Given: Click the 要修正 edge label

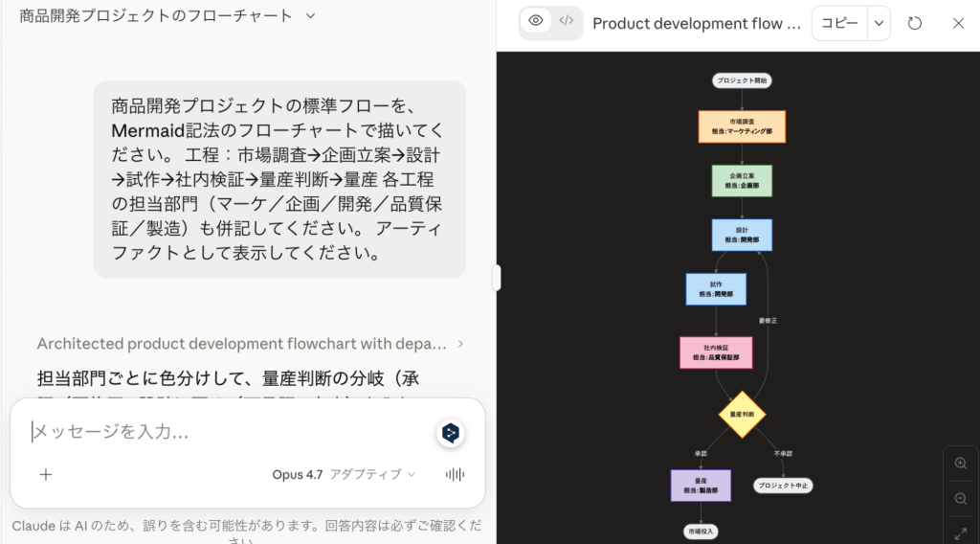Looking at the screenshot, I should click(x=768, y=321).
